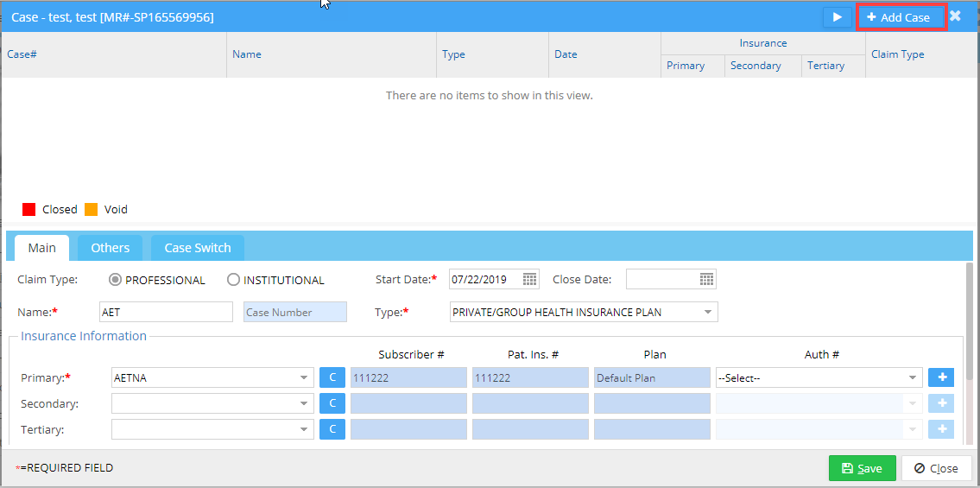
Task: Open Primary insurance AETNA dropdown
Action: click(x=304, y=377)
